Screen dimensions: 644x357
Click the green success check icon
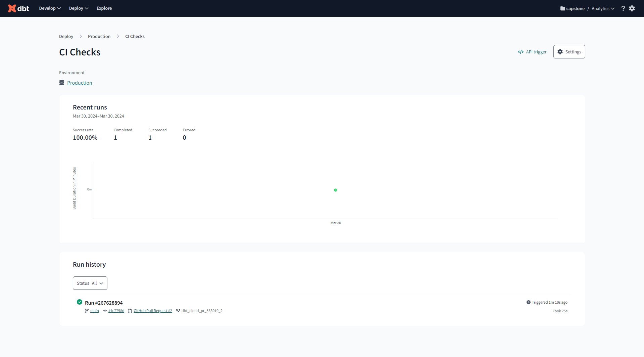(x=80, y=302)
